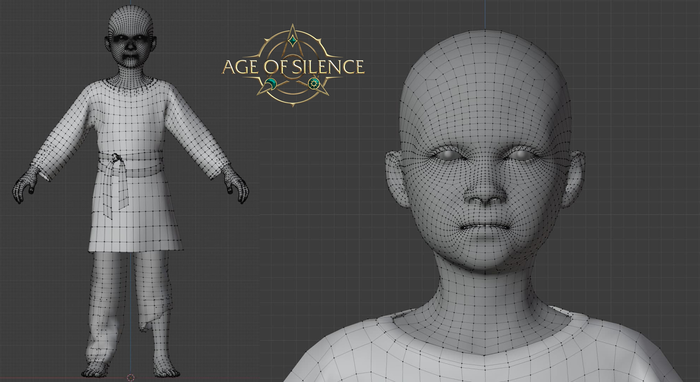Screen dimensions: 700x382
Task: Click the closed mouth of the close-up head
Action: click(x=485, y=227)
